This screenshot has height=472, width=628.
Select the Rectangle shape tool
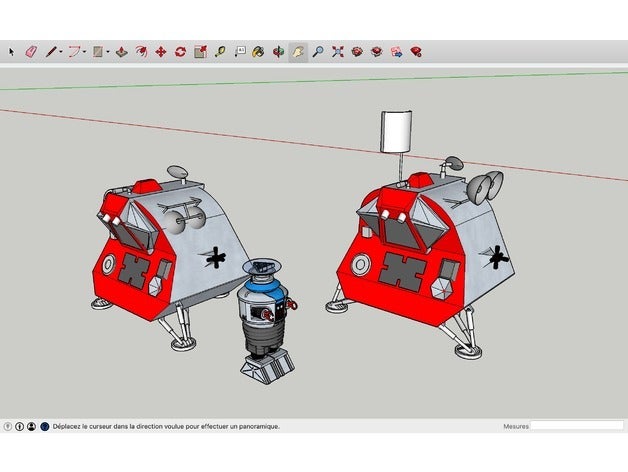(98, 52)
